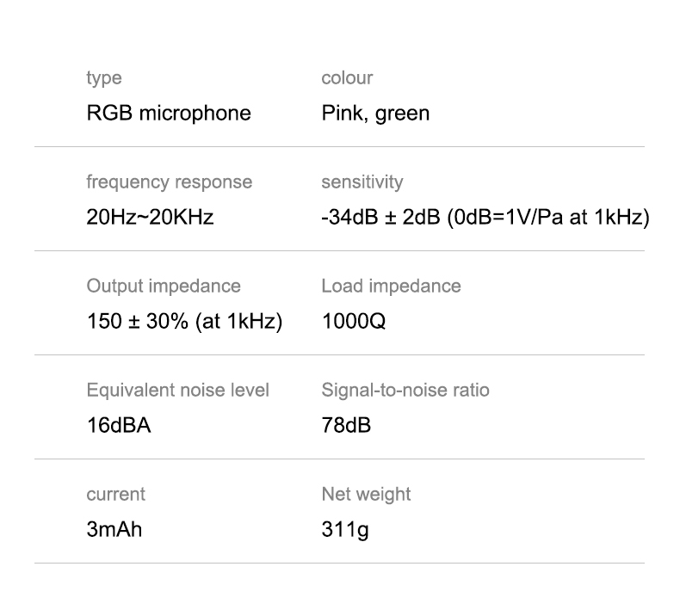The height and width of the screenshot is (616, 680).
Task: Click the 'Equivalent noise level' label
Action: 177,390
